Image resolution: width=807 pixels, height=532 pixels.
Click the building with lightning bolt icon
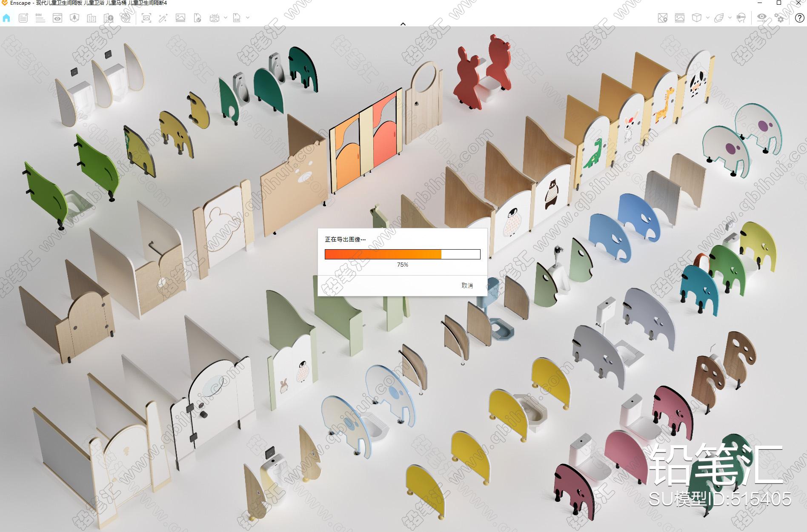[x=109, y=18]
